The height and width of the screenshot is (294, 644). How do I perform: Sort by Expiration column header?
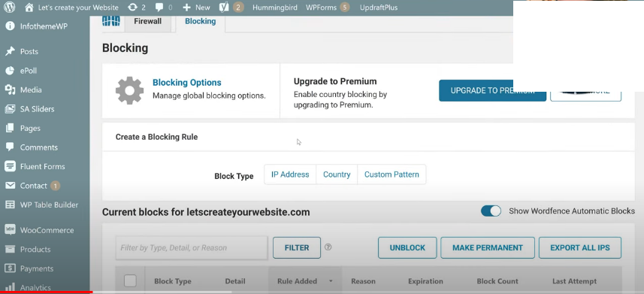(425, 281)
